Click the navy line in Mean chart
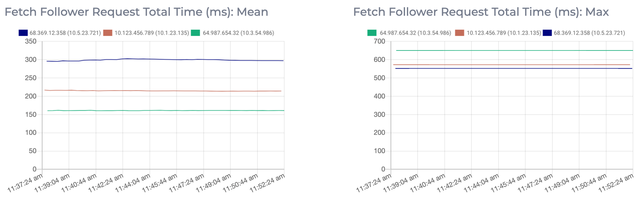The width and height of the screenshot is (644, 203). 164,59
